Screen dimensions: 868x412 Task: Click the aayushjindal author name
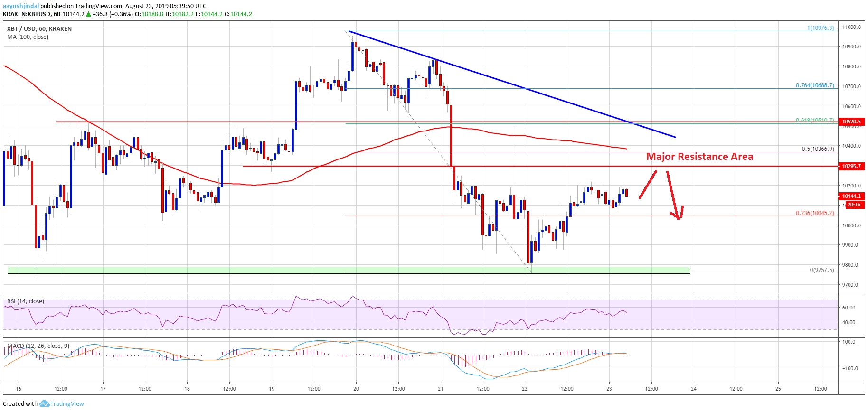click(21, 6)
